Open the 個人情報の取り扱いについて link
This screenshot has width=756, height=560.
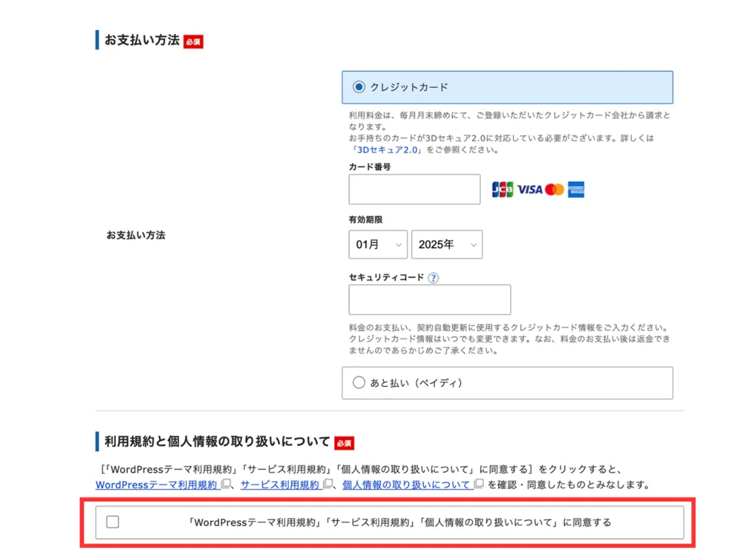(x=407, y=484)
